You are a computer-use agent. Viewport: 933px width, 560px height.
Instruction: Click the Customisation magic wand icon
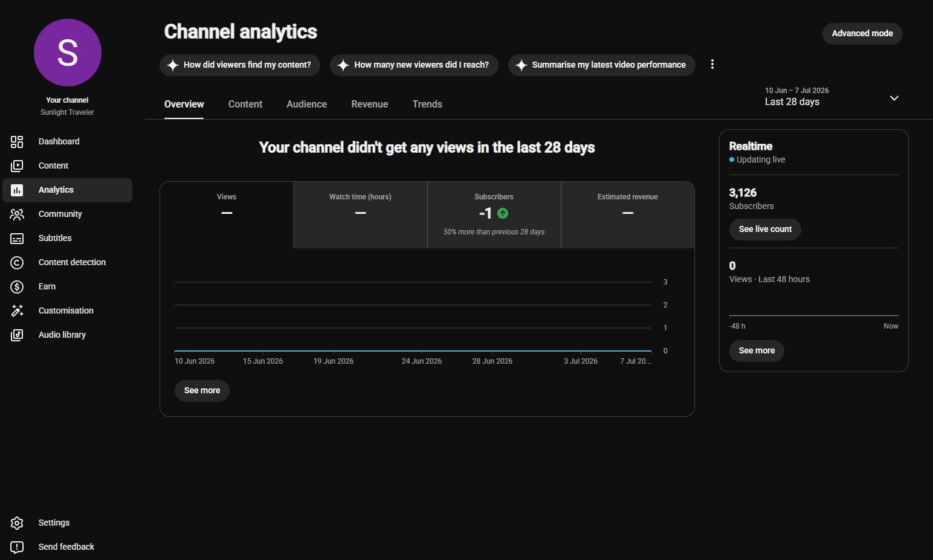pos(17,311)
